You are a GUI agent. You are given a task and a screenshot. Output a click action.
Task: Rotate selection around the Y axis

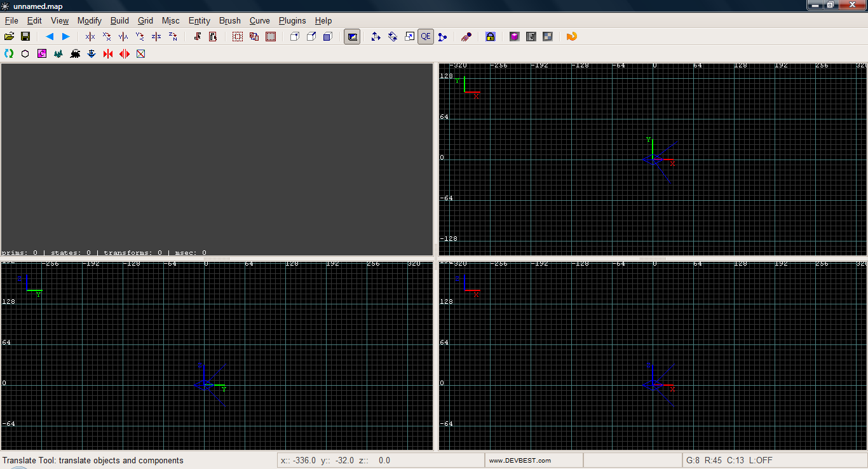(140, 37)
